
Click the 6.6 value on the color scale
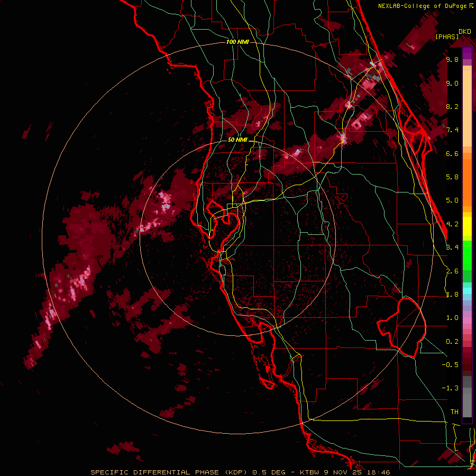[x=452, y=153]
